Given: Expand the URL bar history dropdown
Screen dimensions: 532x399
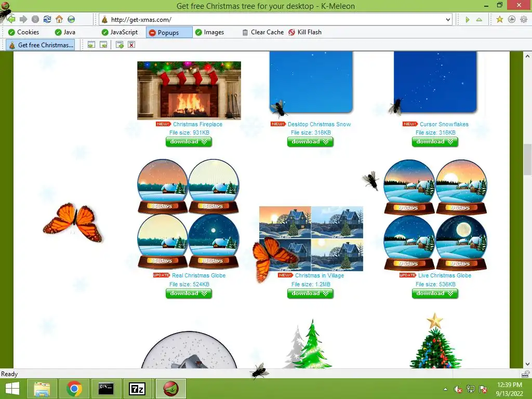Looking at the screenshot, I should pyautogui.click(x=448, y=20).
